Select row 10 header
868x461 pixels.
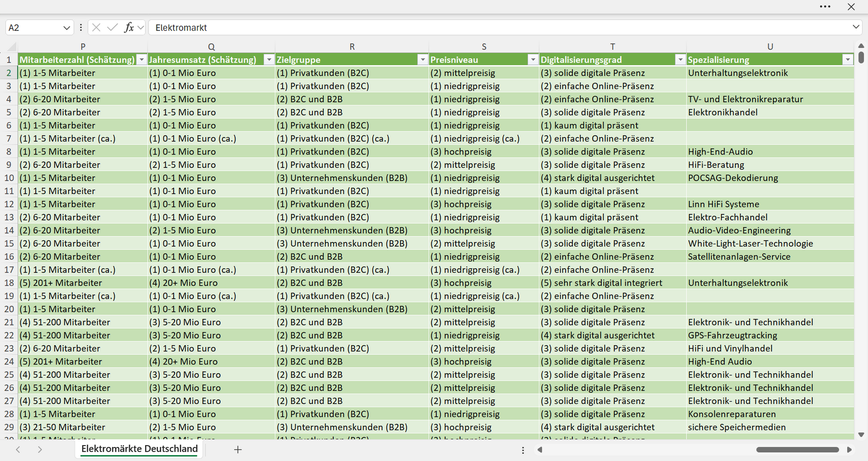click(x=9, y=178)
